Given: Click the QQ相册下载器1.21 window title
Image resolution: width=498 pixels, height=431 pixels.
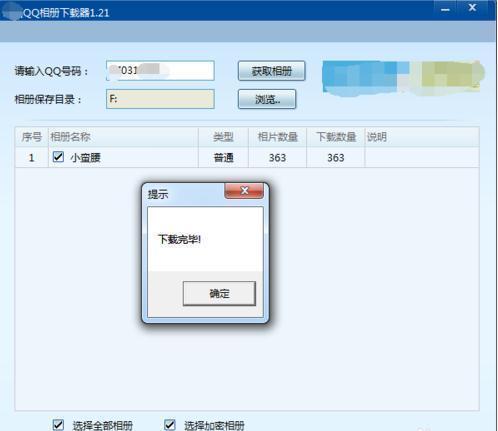Looking at the screenshot, I should pyautogui.click(x=66, y=13).
